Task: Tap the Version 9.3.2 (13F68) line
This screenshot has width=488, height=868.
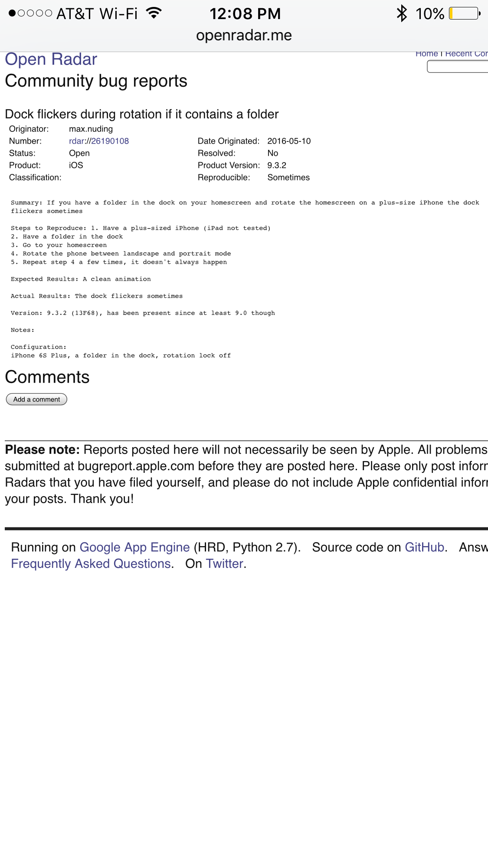Action: point(143,313)
